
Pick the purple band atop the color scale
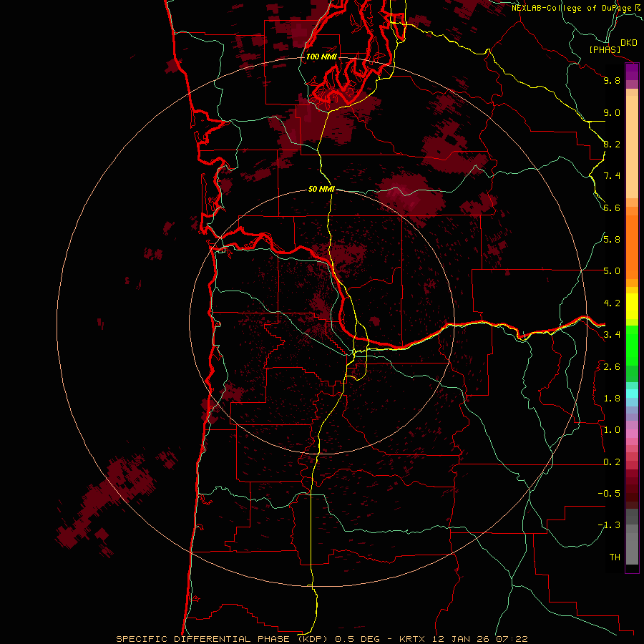coord(632,72)
